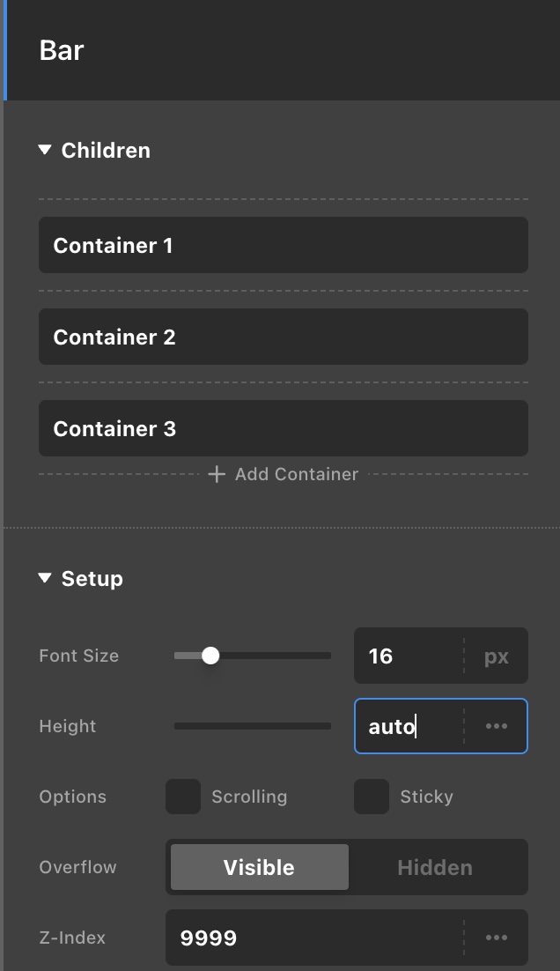Click the Bar panel header

[x=282, y=50]
